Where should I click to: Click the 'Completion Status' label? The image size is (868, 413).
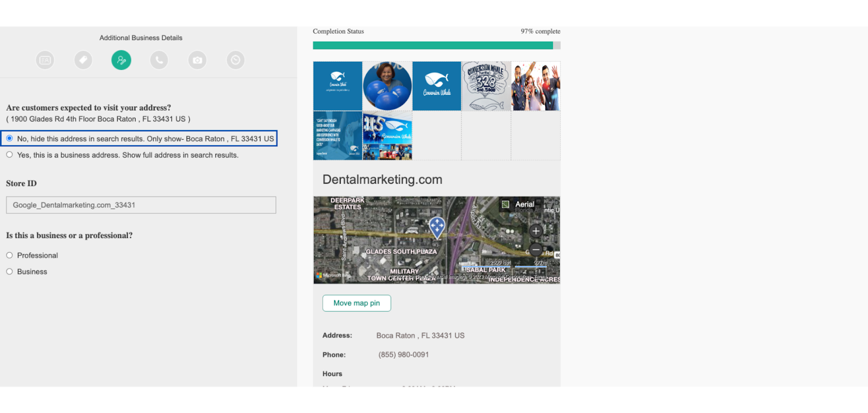339,31
